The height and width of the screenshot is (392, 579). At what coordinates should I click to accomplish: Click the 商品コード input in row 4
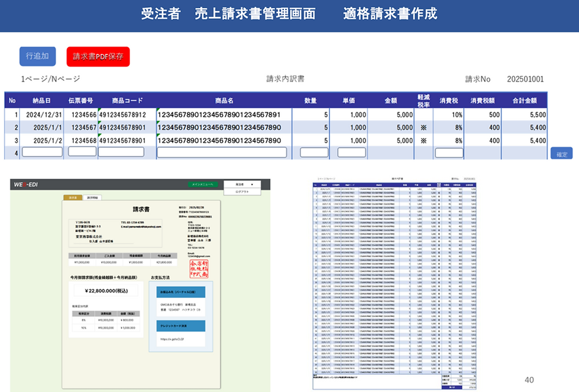click(121, 152)
